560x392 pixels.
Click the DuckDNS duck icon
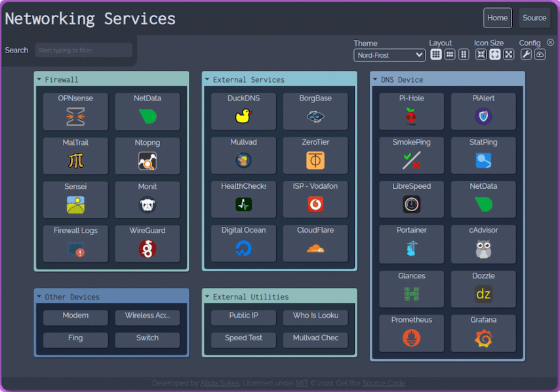243,117
